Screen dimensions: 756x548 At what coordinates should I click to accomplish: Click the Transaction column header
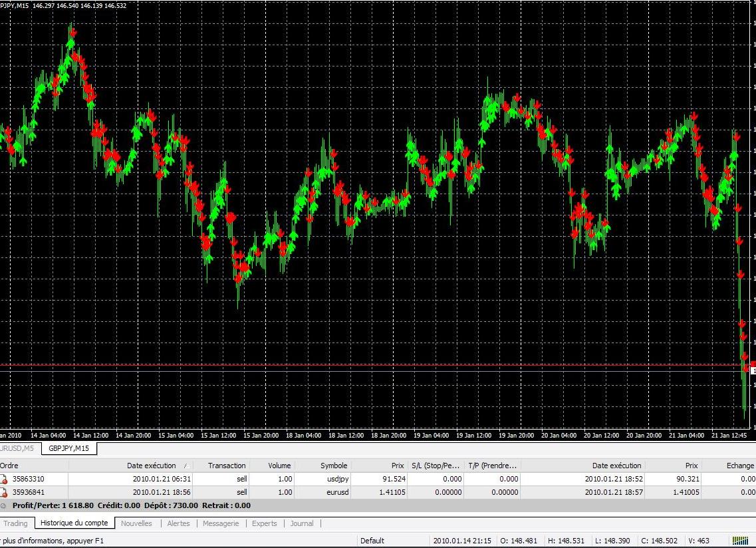[x=227, y=466]
